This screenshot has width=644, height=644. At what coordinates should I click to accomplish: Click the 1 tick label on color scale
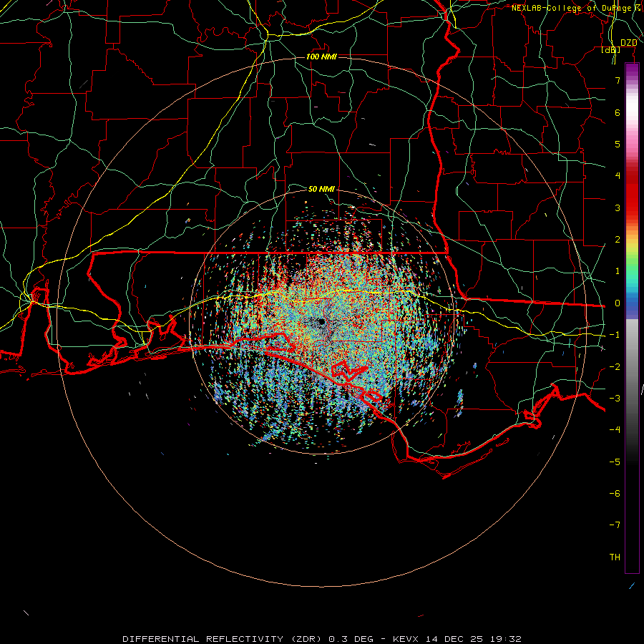pos(618,271)
